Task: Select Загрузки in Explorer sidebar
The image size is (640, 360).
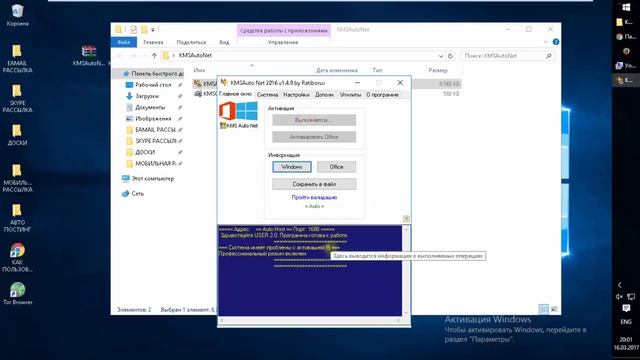Action: [147, 96]
